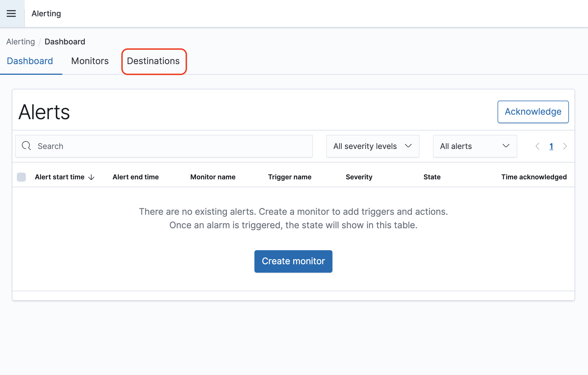Click sort arrow on Alert start time

pyautogui.click(x=92, y=177)
